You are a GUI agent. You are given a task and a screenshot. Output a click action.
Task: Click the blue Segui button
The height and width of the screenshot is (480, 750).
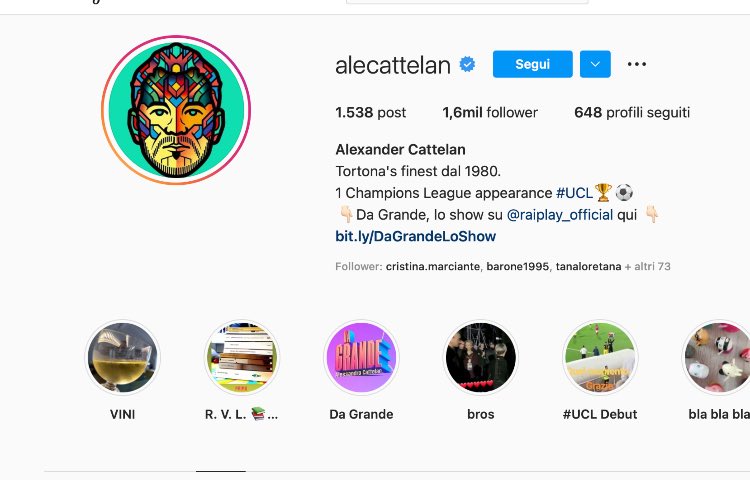pos(532,65)
